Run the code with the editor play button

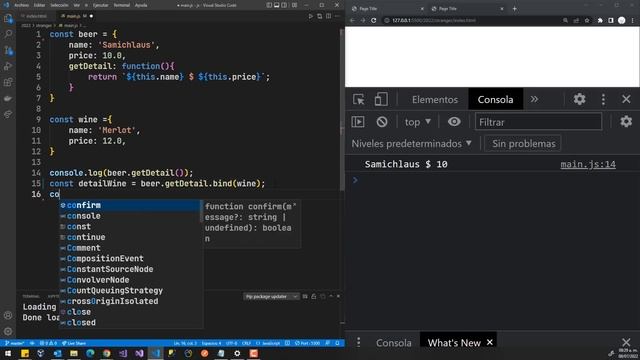point(311,16)
